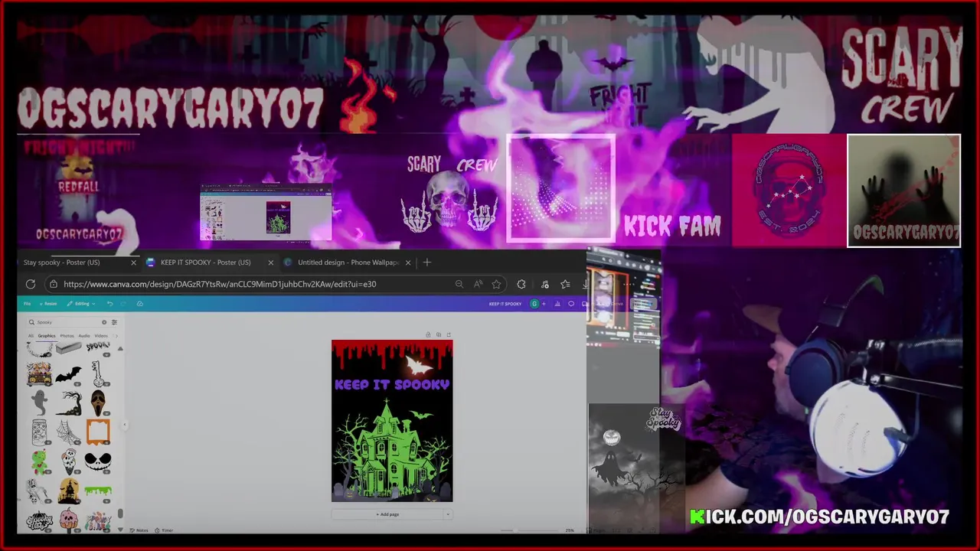Image resolution: width=980 pixels, height=551 pixels.
Task: Add the green slime drip graphic
Action: pyautogui.click(x=98, y=491)
